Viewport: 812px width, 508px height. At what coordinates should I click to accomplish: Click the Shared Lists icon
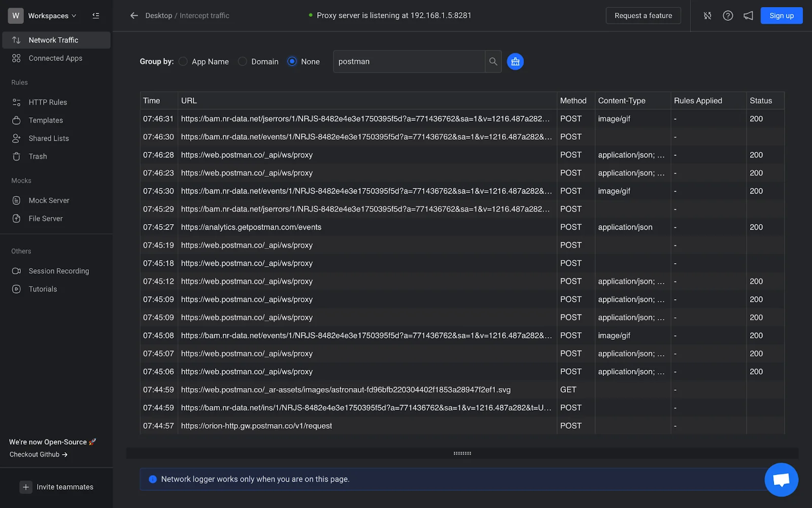[16, 138]
